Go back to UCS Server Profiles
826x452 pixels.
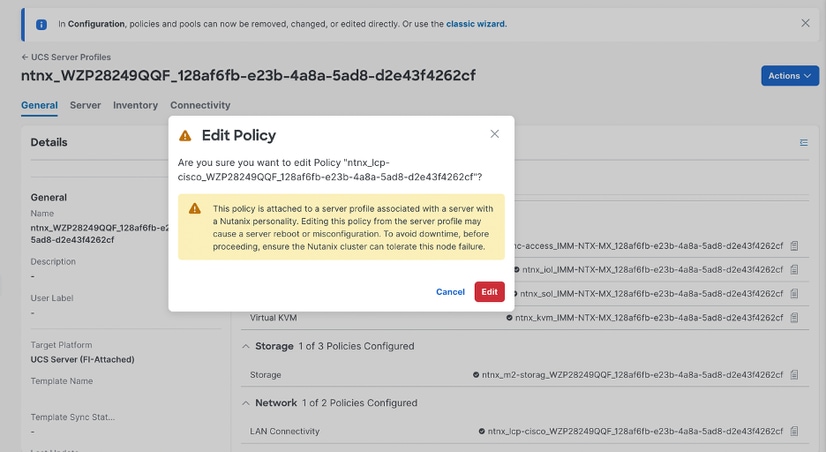tap(66, 57)
